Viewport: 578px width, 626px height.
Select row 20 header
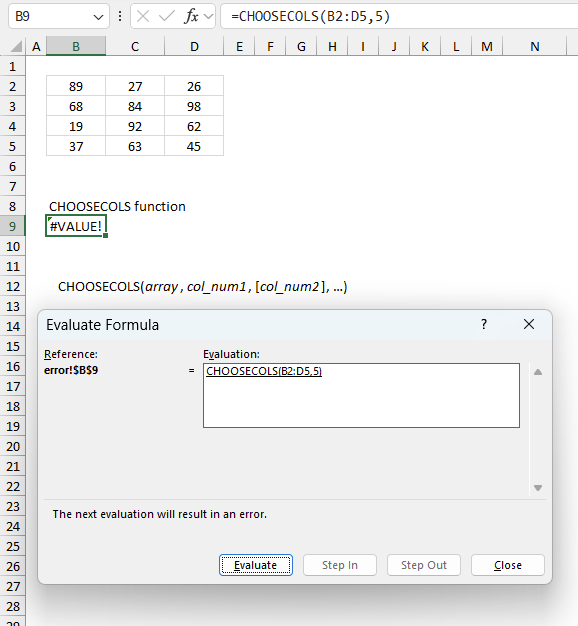[12, 446]
